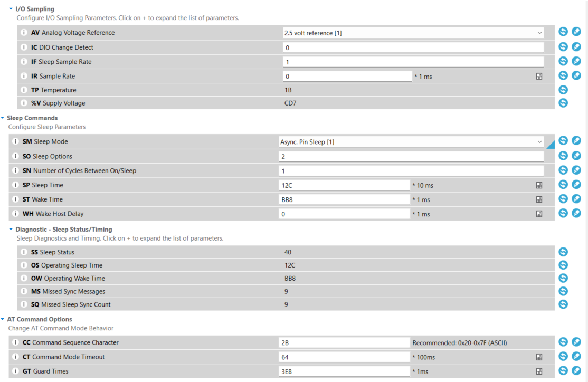Write the SM Sleep Mode setting
The image size is (588, 382).
coord(576,141)
